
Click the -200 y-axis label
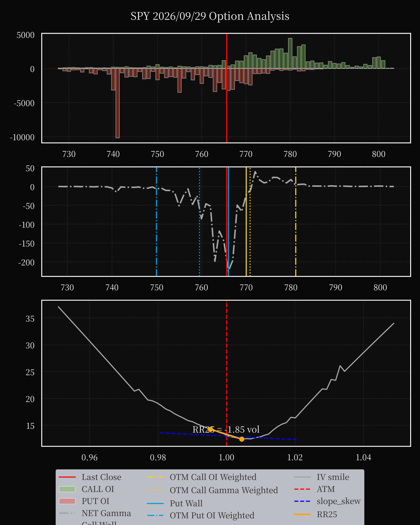tap(26, 262)
